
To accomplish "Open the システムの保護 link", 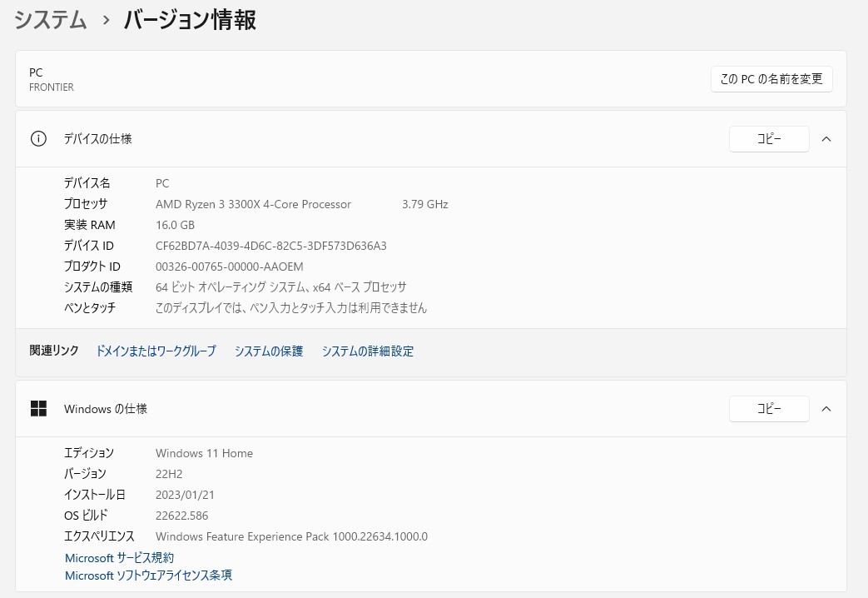I will coord(269,351).
